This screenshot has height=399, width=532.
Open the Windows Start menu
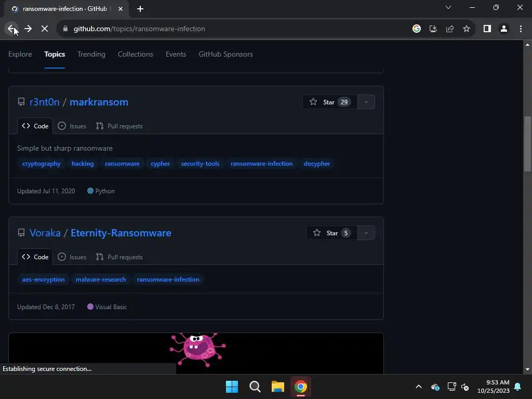tap(232, 387)
